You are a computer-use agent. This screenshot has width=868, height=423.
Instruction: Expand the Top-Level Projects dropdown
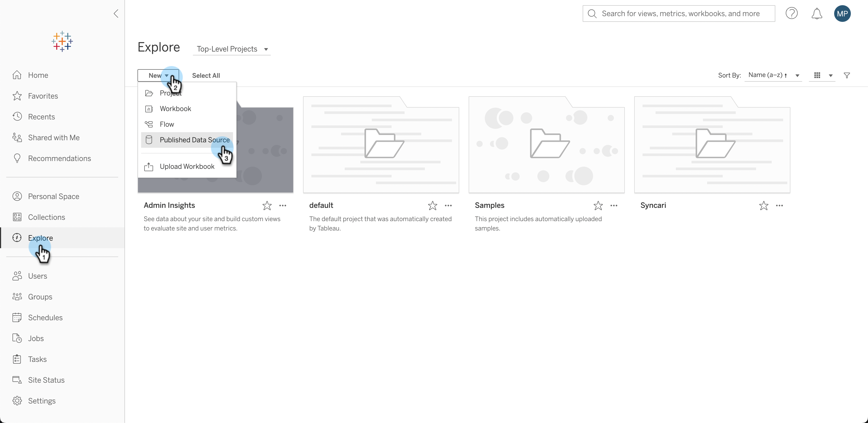(x=232, y=49)
